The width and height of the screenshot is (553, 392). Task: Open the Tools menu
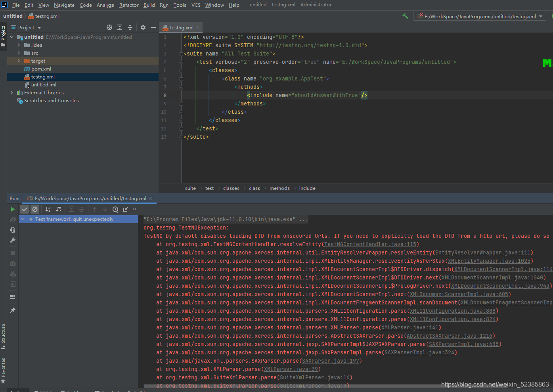[x=180, y=5]
